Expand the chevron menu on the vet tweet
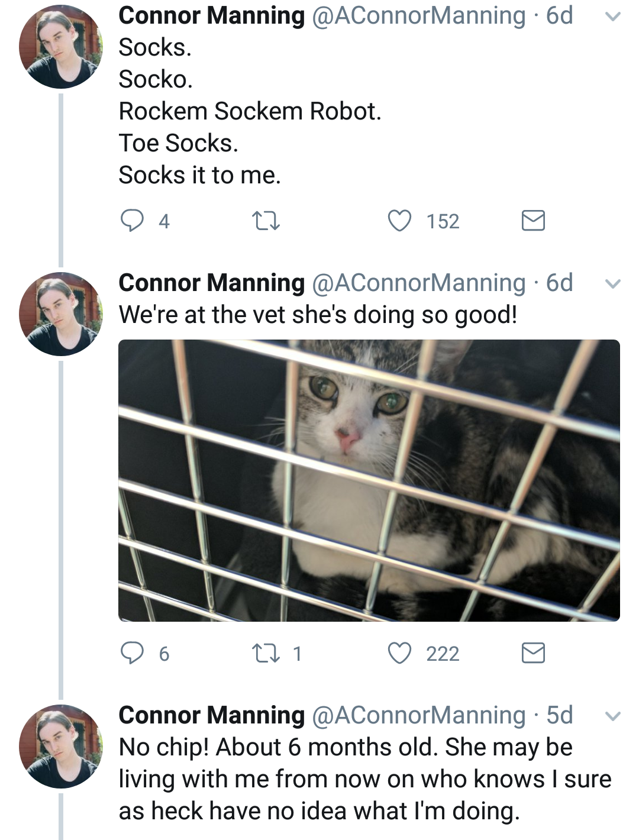 (613, 284)
